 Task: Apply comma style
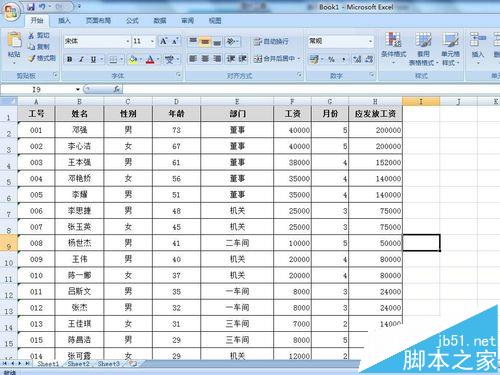[x=344, y=59]
